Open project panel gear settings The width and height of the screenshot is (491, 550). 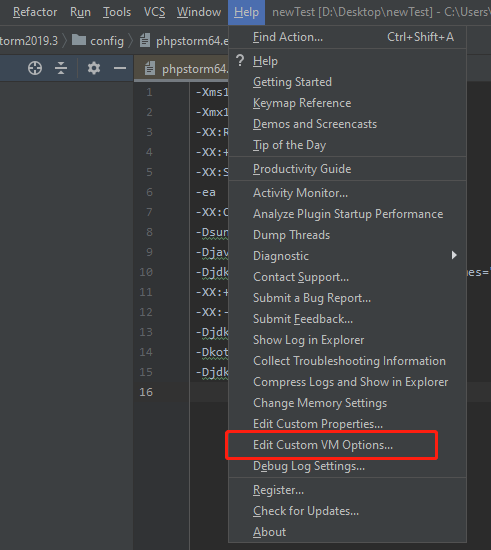click(94, 68)
